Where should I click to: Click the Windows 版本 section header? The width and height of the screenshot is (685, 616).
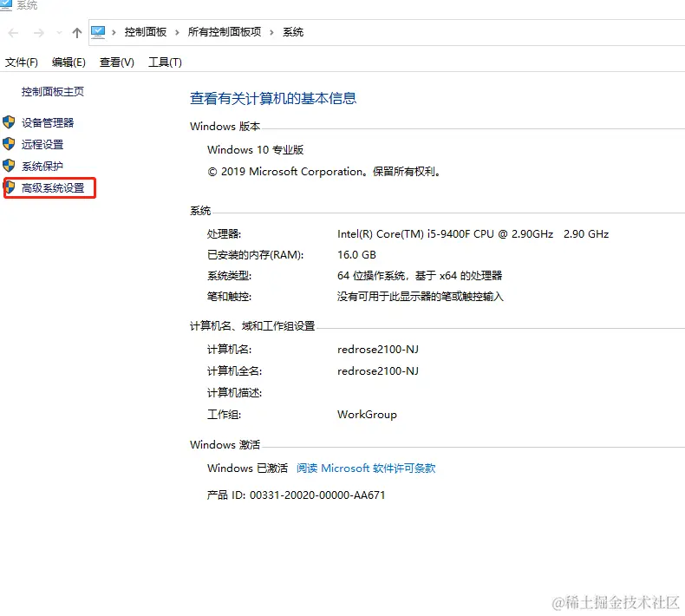[x=225, y=127]
